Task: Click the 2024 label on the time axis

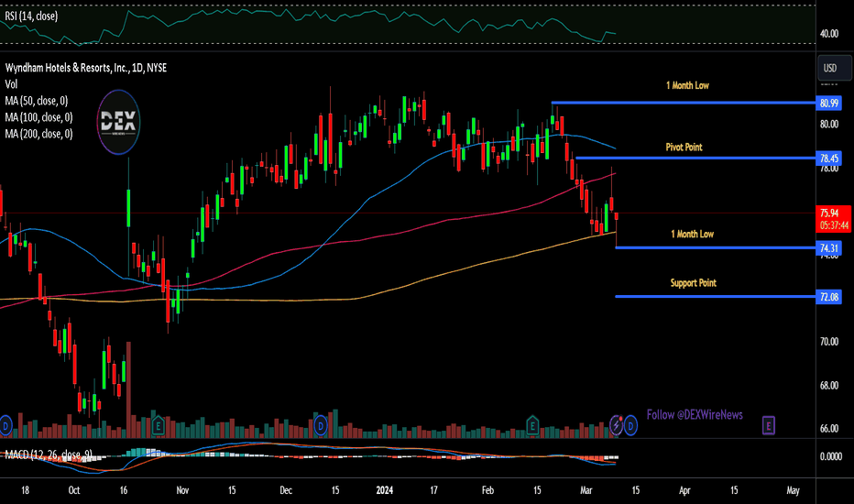Action: click(x=385, y=490)
